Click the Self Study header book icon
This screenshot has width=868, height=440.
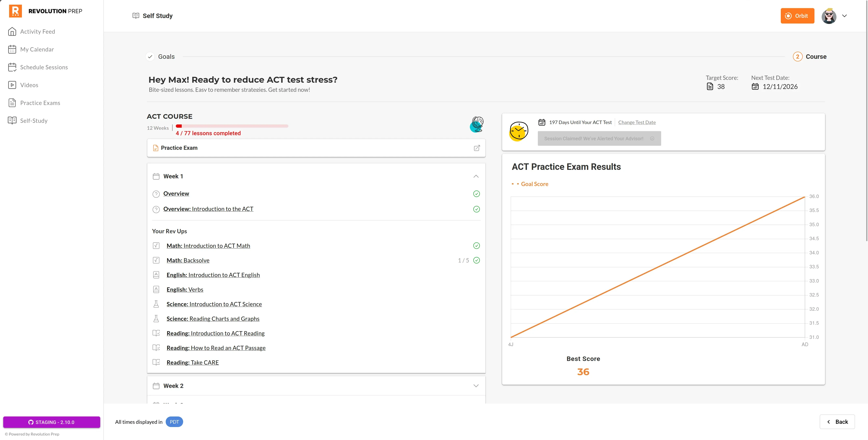click(x=136, y=15)
